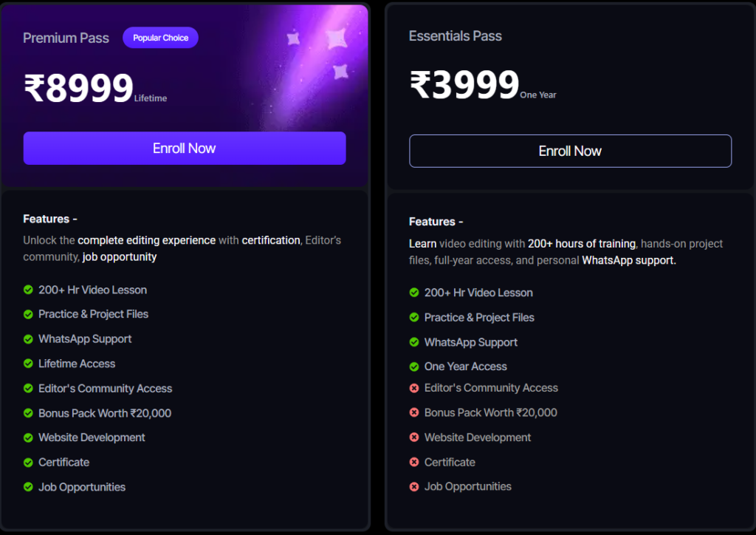Click red cross beside Essentials Editor's Community Access
The height and width of the screenshot is (535, 756).
pyautogui.click(x=414, y=388)
